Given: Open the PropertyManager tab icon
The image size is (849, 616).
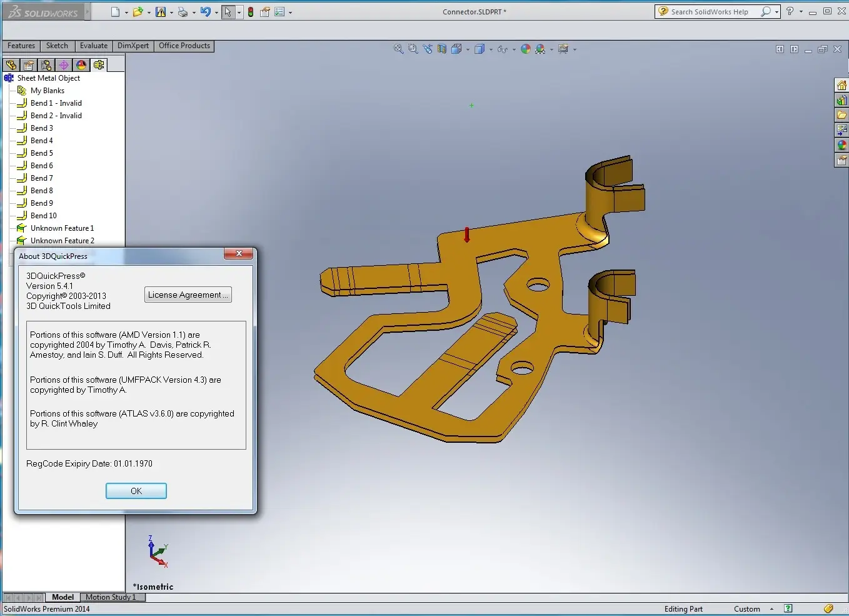Looking at the screenshot, I should click(29, 65).
